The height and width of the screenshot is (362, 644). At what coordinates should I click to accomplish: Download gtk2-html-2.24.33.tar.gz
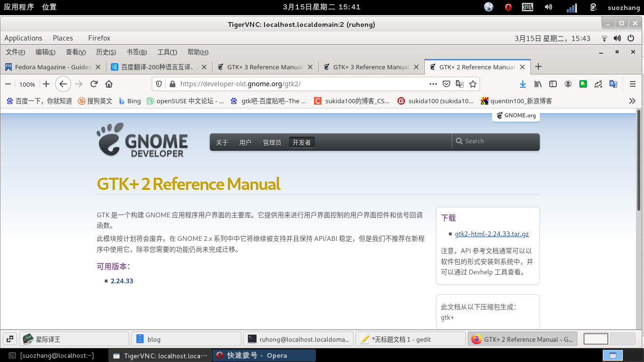click(x=492, y=234)
